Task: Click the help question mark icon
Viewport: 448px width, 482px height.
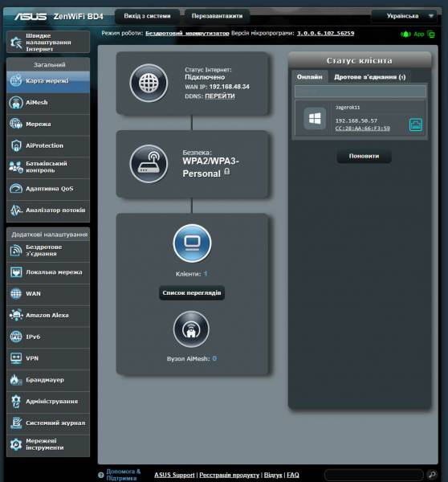Action: pyautogui.click(x=101, y=475)
